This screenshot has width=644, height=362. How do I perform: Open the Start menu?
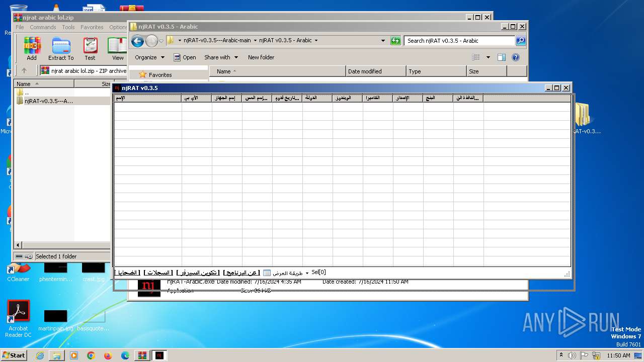tap(14, 355)
